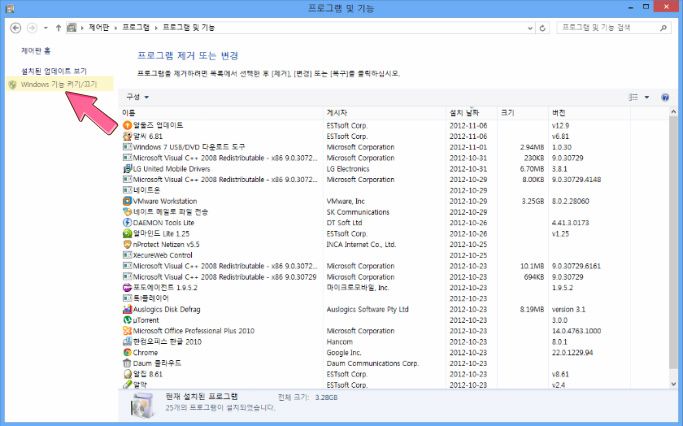Image resolution: width=683 pixels, height=426 pixels.
Task: Click the 3.25GB size cell
Action: tap(532, 201)
